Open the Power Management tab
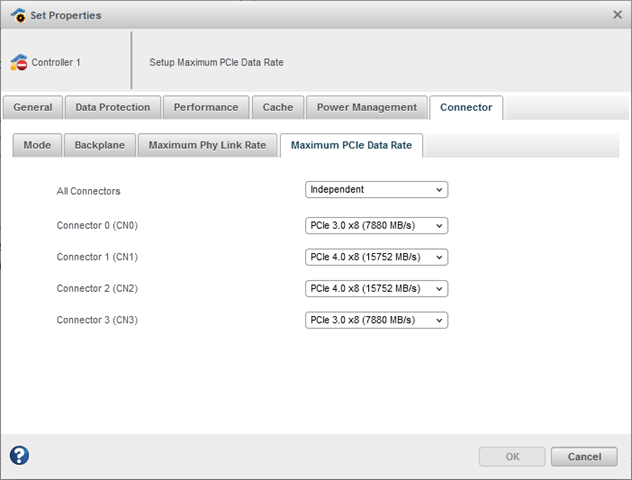632x480 pixels. pos(367,107)
